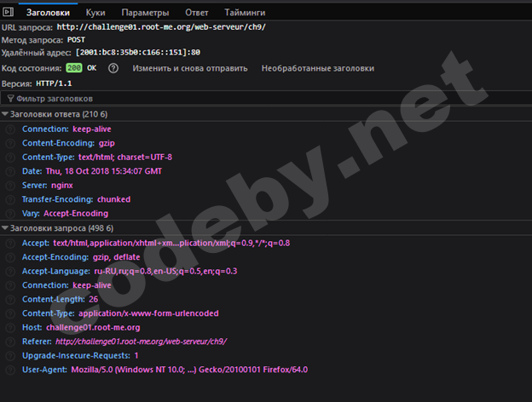The width and height of the screenshot is (532, 402).
Task: Select the application/x-www-form-urlencoded value
Action: click(x=148, y=313)
